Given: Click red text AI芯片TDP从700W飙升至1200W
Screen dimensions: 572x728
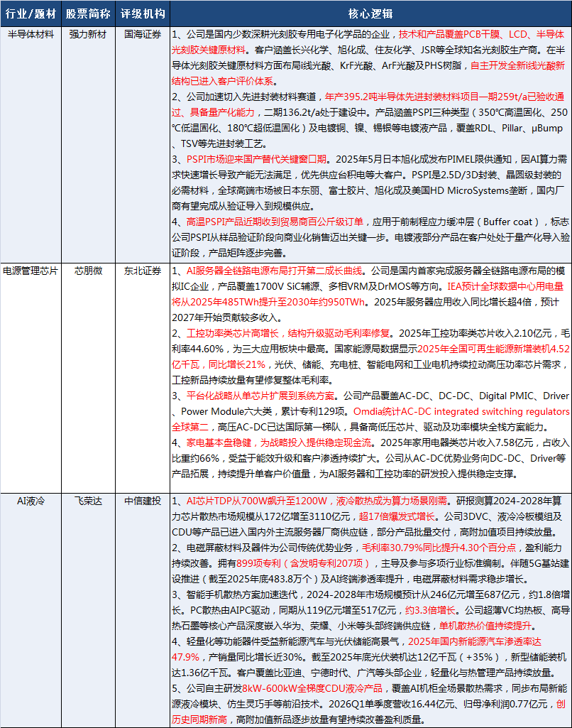Looking at the screenshot, I should (257, 501).
